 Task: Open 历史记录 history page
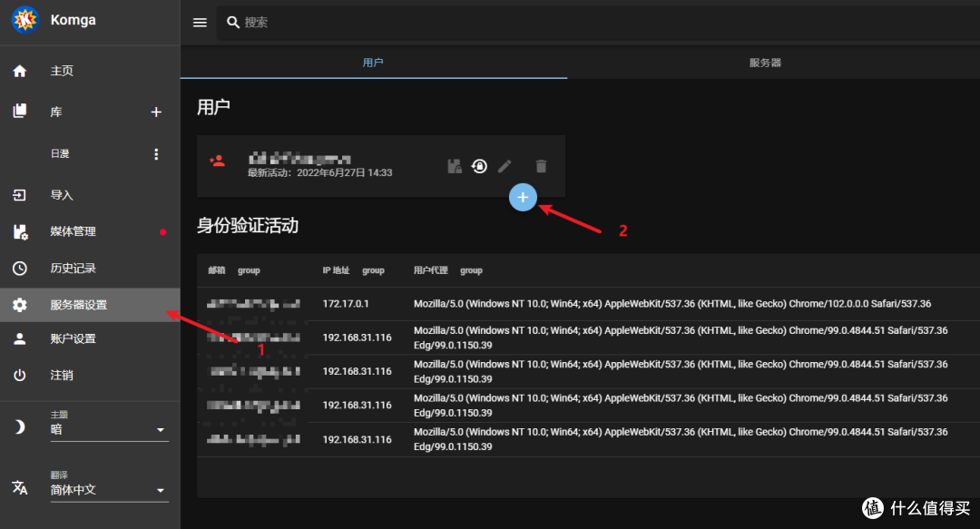point(73,269)
